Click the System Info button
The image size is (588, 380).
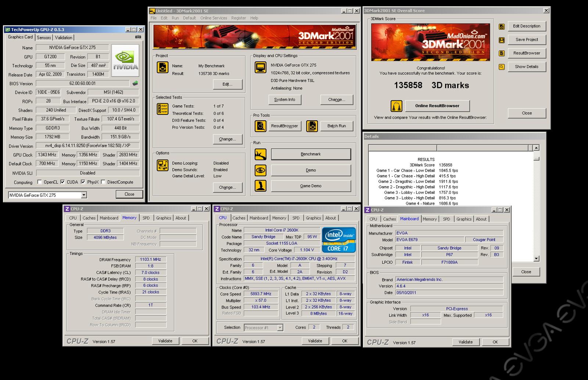point(284,100)
